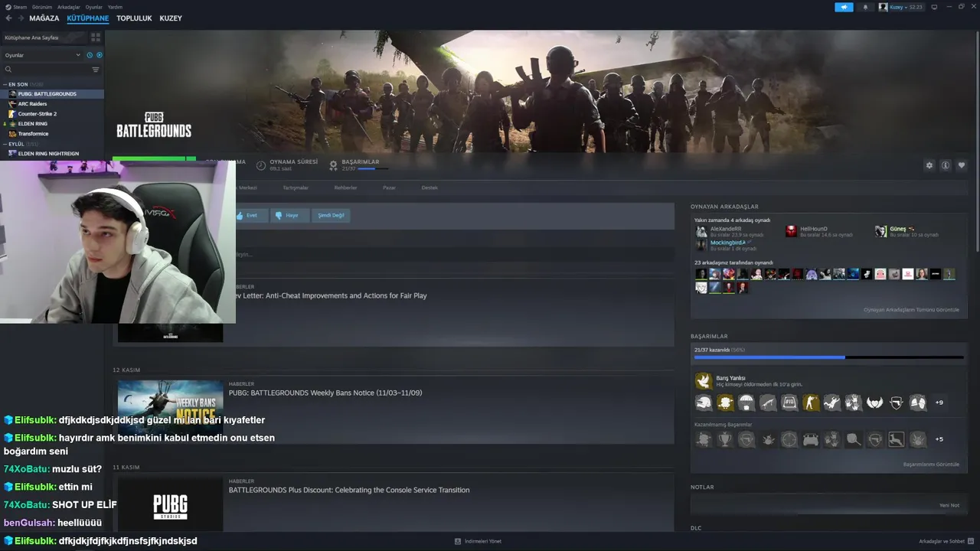980x551 pixels.
Task: Toggle ready-to-play filter icon
Action: click(100, 55)
